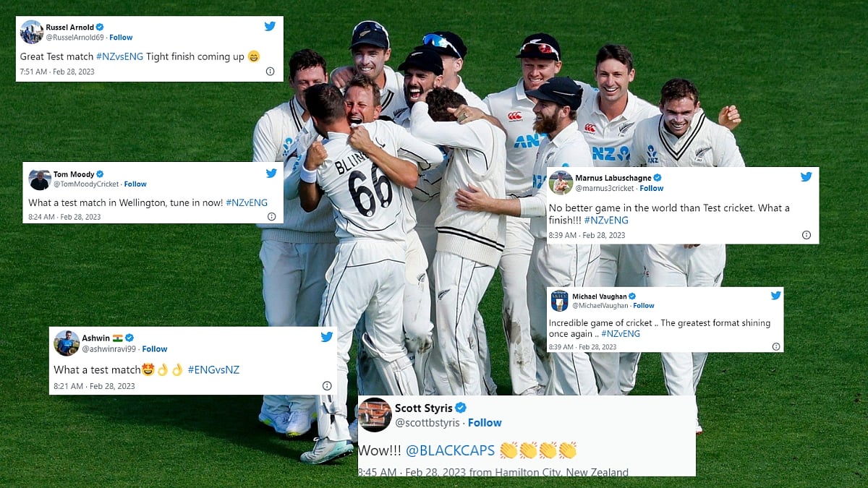The height and width of the screenshot is (488, 868).
Task: Open Marnus Labuschagne profile avatar
Action: tap(561, 183)
